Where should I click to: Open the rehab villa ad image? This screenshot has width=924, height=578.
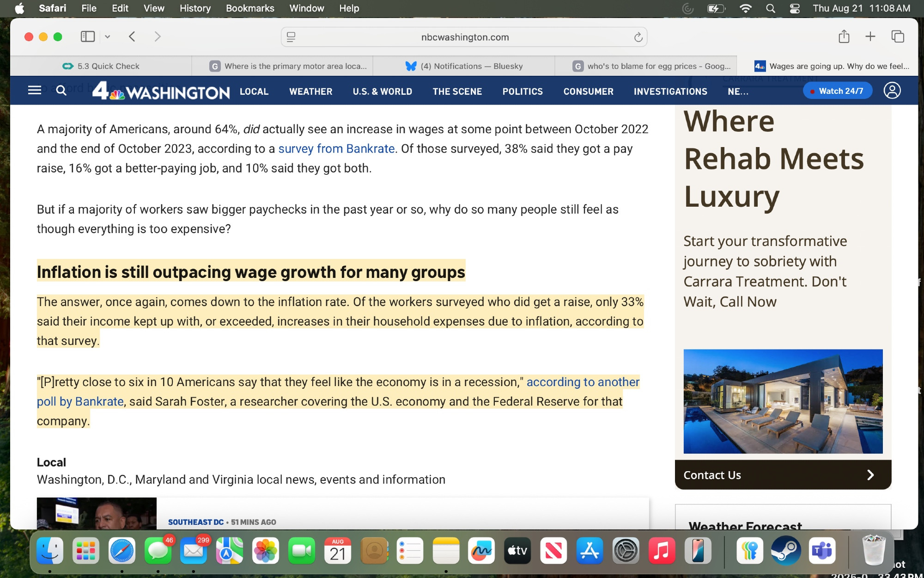click(783, 401)
